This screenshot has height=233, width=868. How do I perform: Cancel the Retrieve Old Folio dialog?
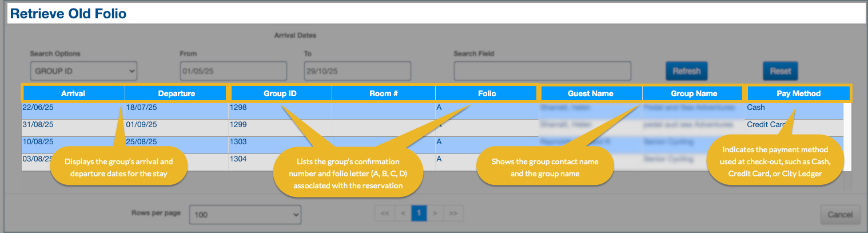tap(840, 215)
